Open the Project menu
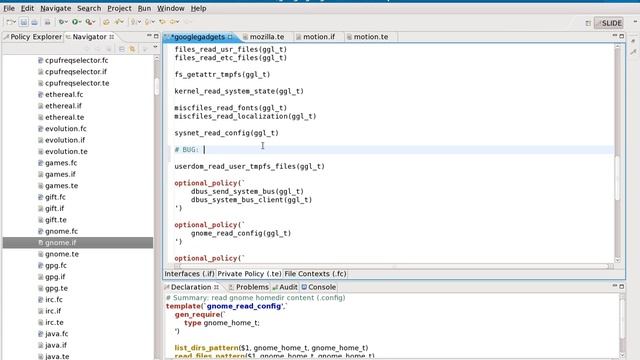Image resolution: width=640 pixels, height=360 pixels. coord(119,8)
